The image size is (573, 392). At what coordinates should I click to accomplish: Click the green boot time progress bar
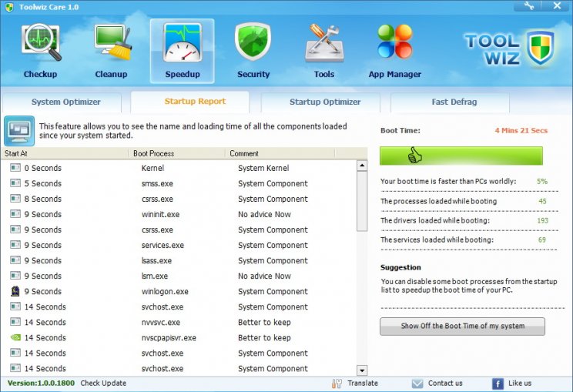coord(461,156)
